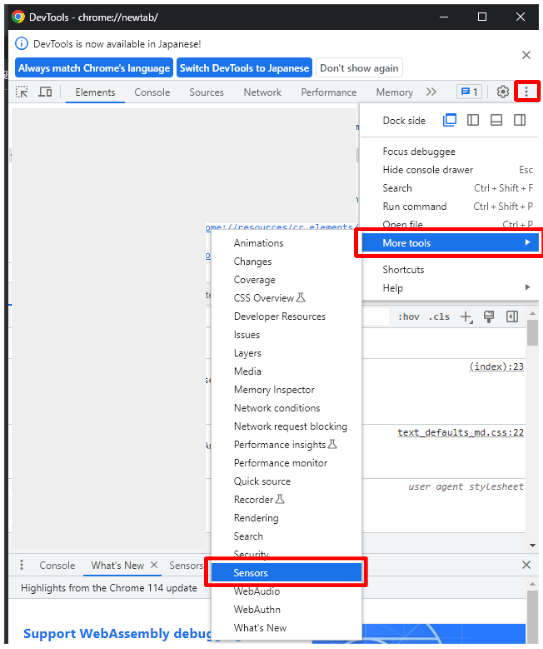This screenshot has height=649, width=543.
Task: Select Changes in More tools
Action: coord(286,261)
